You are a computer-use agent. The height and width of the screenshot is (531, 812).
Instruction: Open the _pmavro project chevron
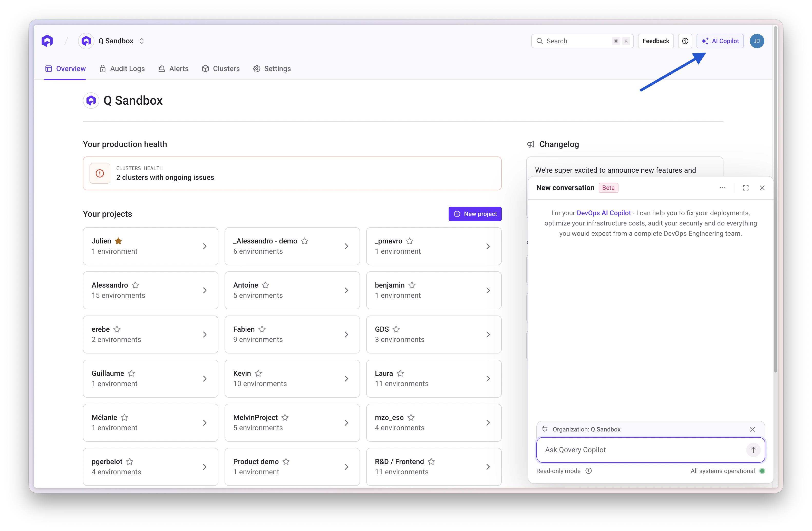(x=488, y=246)
